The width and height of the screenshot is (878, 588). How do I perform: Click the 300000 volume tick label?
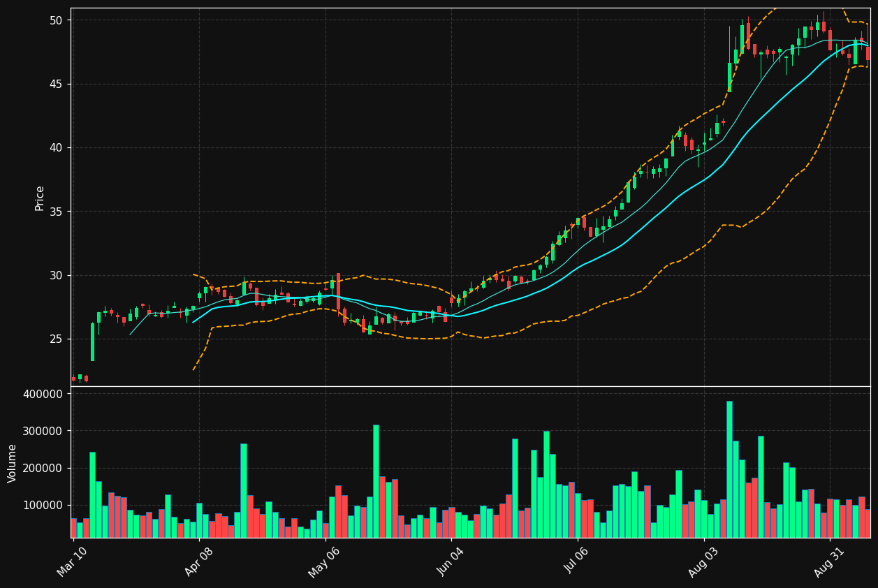[43, 431]
